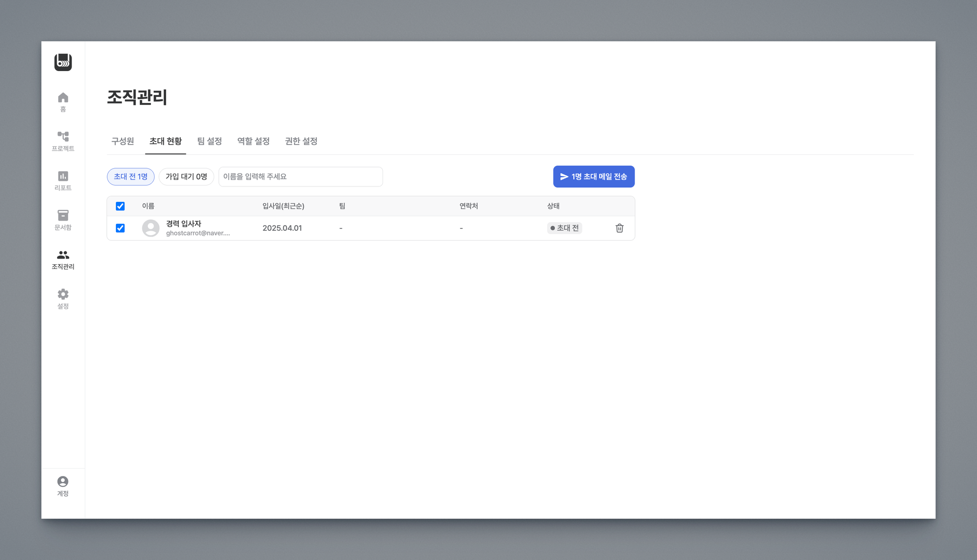The image size is (977, 560).
Task: Open the 권한 설정 tab
Action: 301,141
